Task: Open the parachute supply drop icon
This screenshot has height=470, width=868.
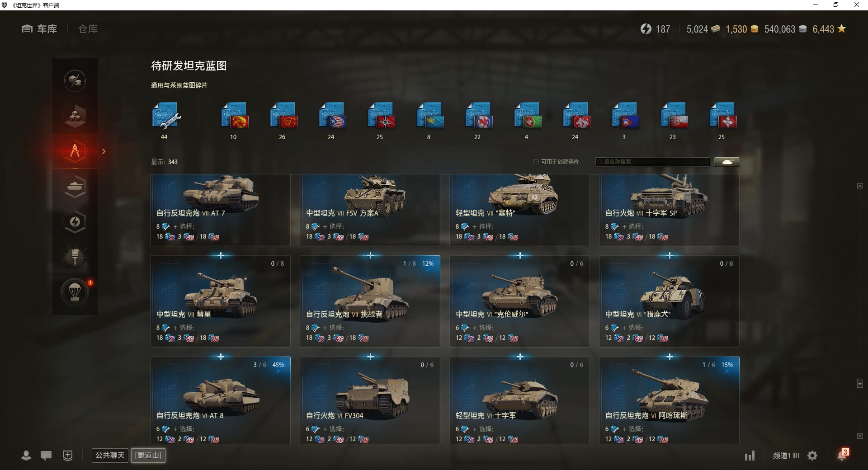Action: [x=75, y=292]
